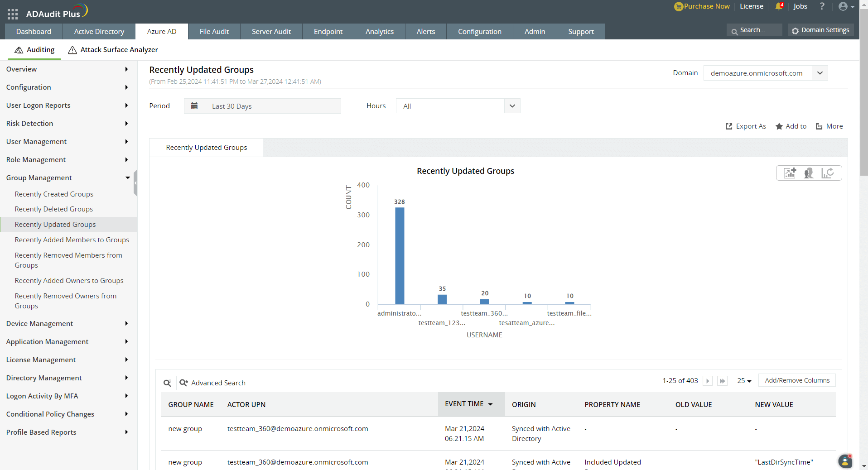This screenshot has height=470, width=868.
Task: Open the Recently Deleted Groups report
Action: tap(53, 209)
